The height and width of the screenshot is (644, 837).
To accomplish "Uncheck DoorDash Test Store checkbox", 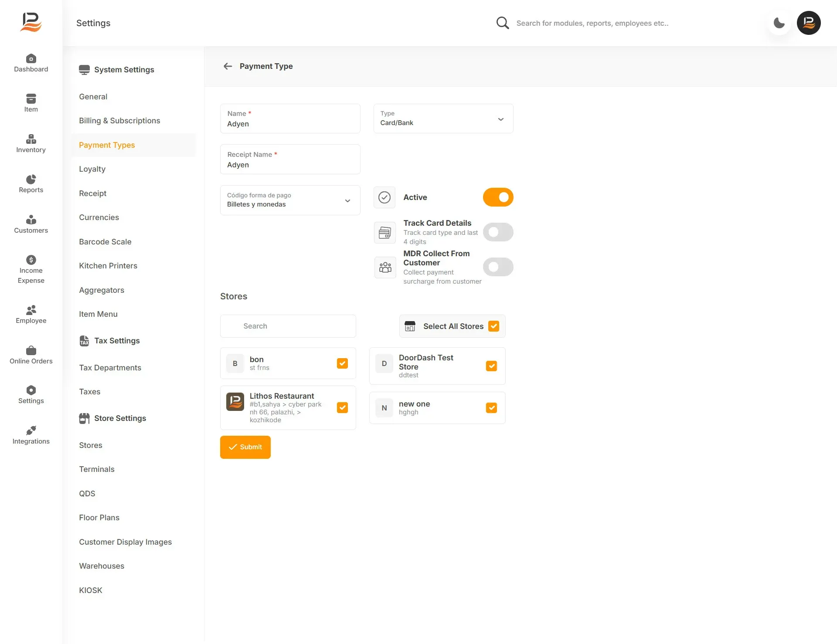I will tap(491, 366).
